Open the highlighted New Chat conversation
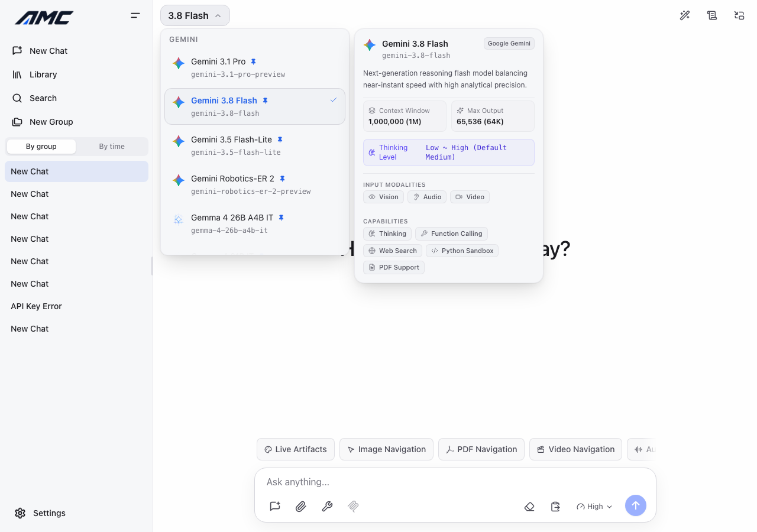This screenshot has height=532, width=757. [76, 171]
